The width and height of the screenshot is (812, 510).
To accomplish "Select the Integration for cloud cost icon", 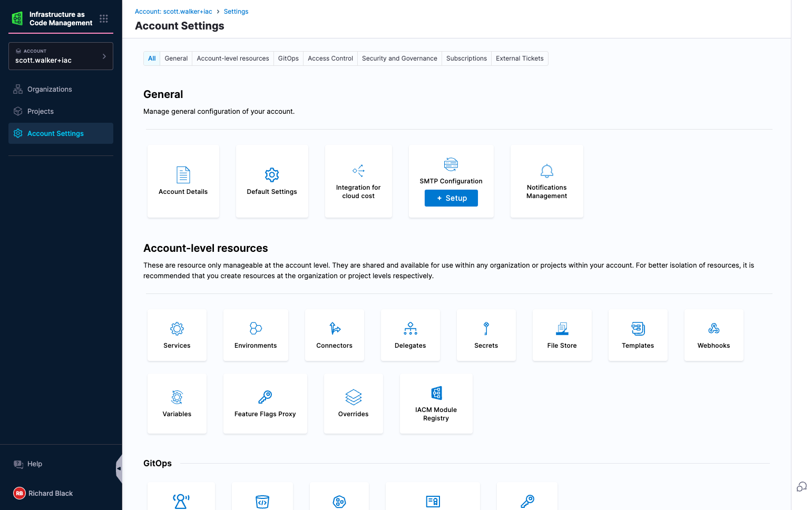I will 358,171.
